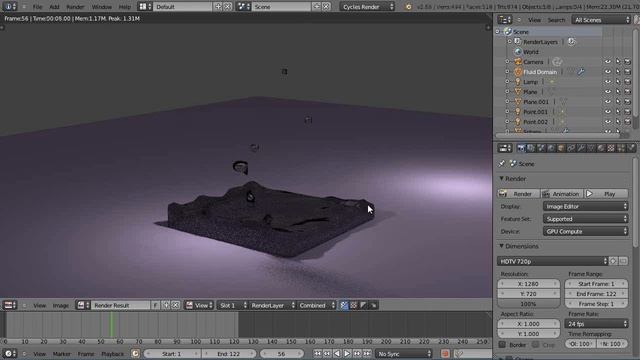Click the current frame 56 field
Screen dimensions: 640x360
(281, 353)
